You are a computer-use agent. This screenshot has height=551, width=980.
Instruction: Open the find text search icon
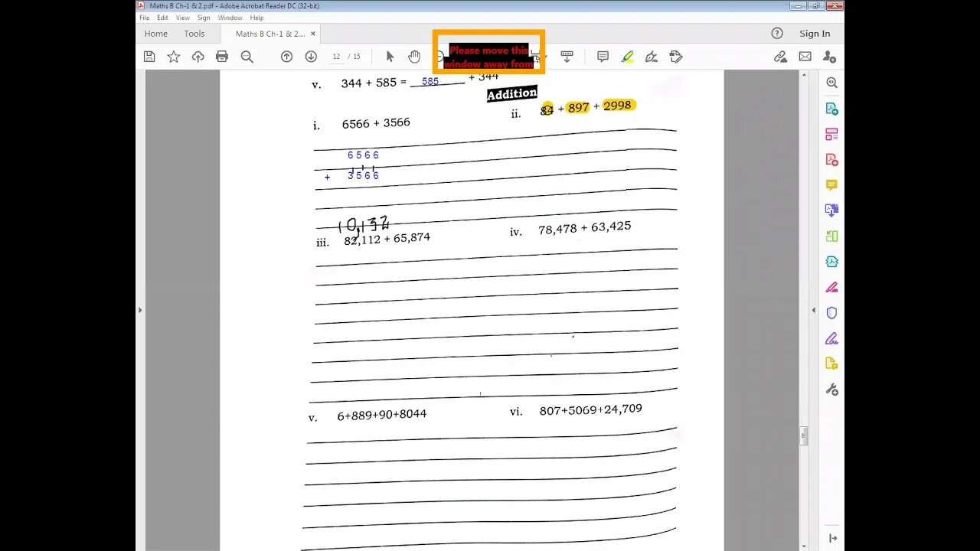(x=247, y=57)
